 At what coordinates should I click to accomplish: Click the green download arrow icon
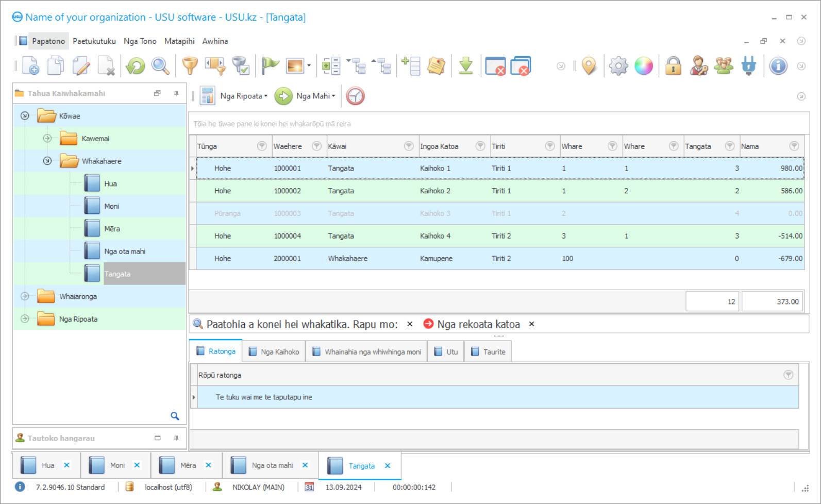[x=466, y=66]
